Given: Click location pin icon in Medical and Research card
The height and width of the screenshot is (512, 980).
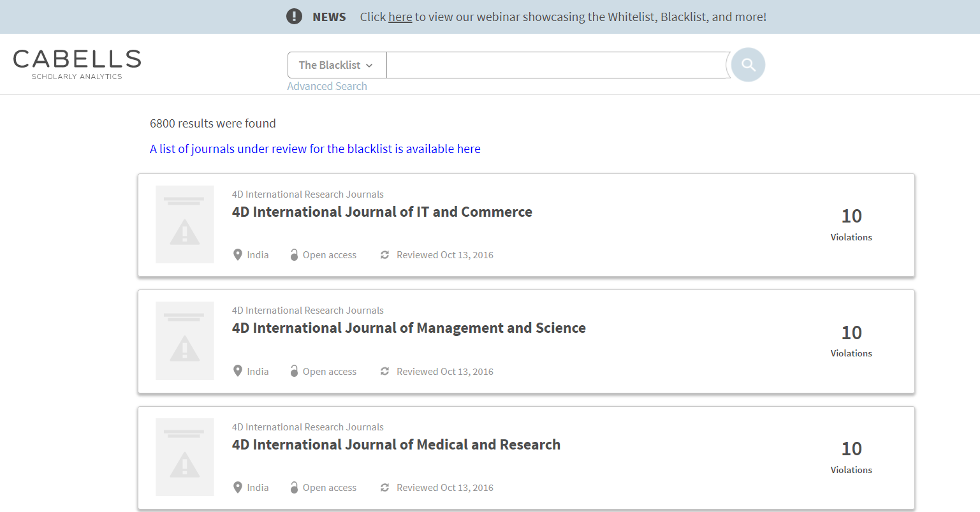Looking at the screenshot, I should [x=238, y=488].
